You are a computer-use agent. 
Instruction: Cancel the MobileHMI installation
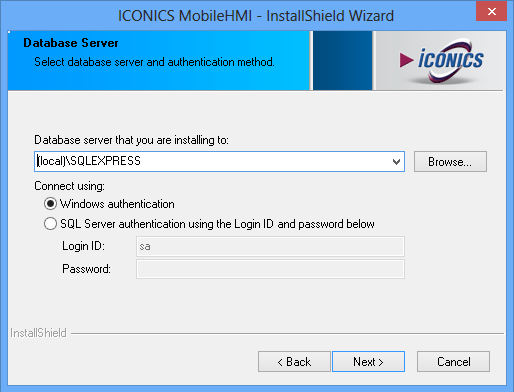click(453, 362)
